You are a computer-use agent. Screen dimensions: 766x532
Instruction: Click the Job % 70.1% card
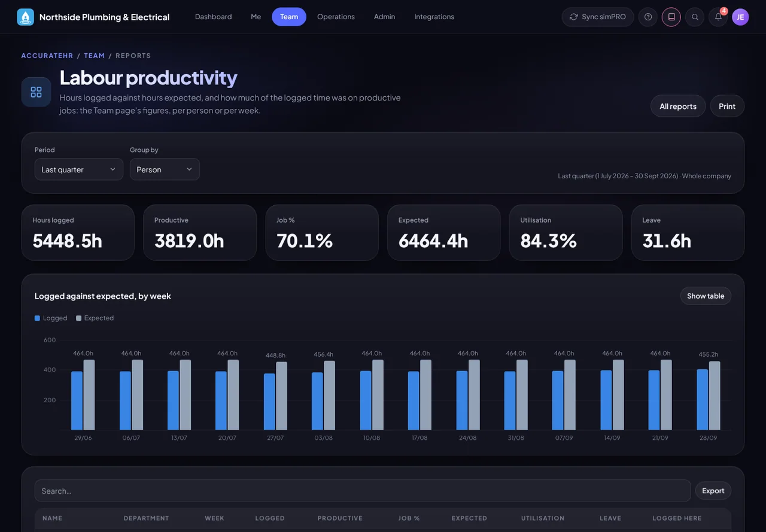[322, 233]
